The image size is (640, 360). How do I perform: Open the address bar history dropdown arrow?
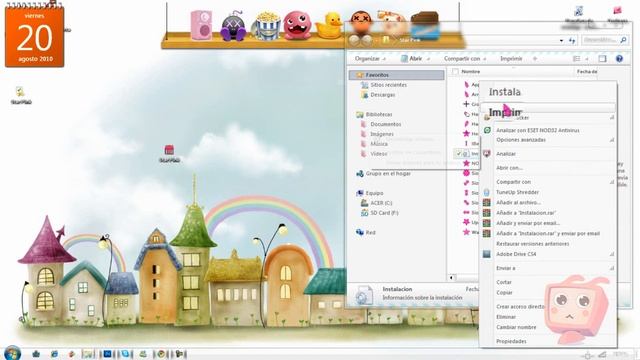[x=562, y=40]
